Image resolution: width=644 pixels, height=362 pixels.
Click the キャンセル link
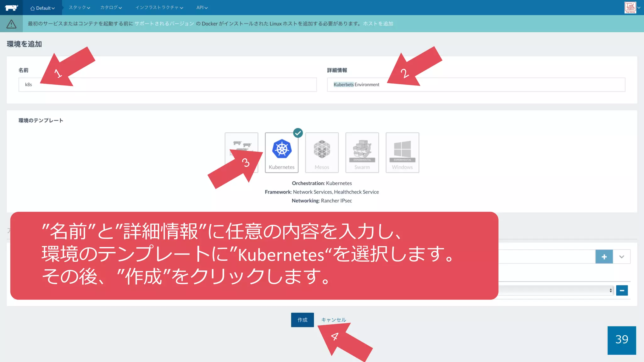coord(333,320)
